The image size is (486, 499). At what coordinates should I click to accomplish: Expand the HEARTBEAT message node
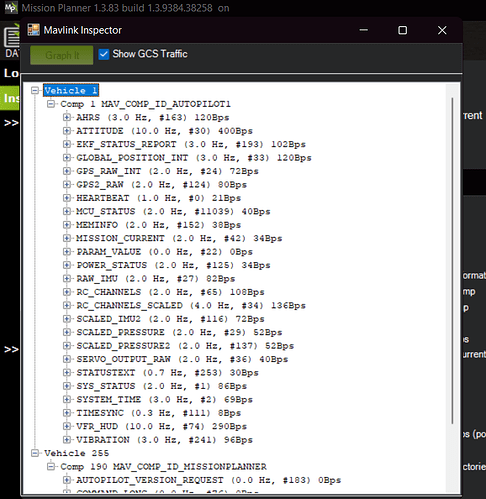(x=67, y=198)
